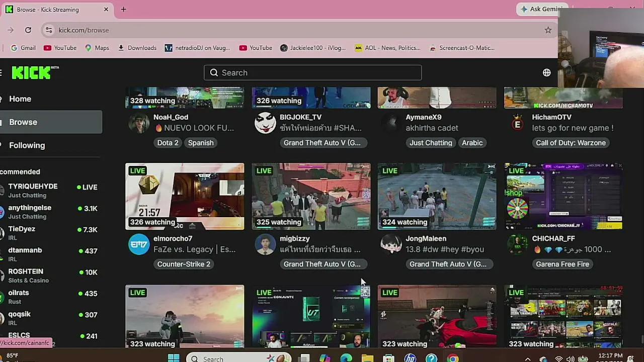Screen dimensions: 644x362
Task: Open the stream titled "lets go for new game !"
Action: (573, 128)
